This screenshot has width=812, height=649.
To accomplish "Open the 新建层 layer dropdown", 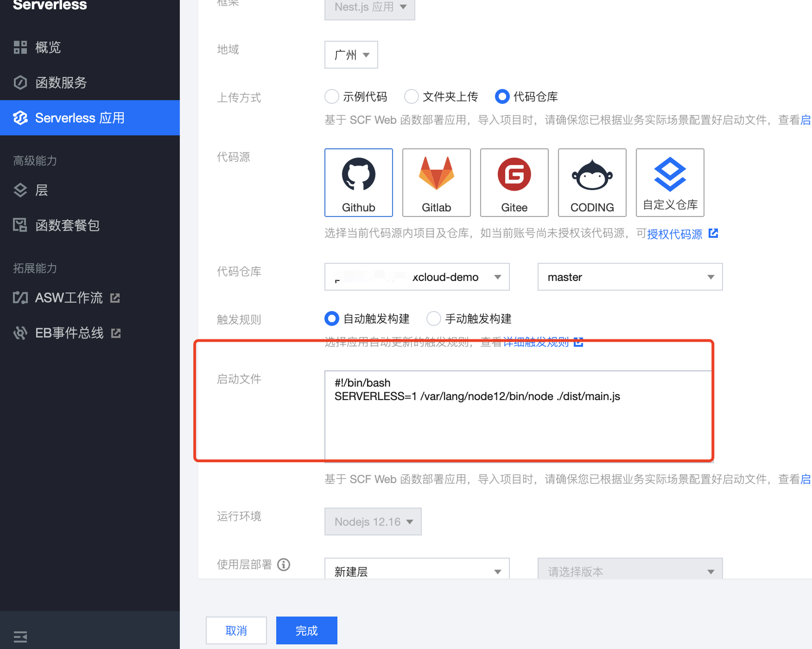I will click(x=417, y=569).
